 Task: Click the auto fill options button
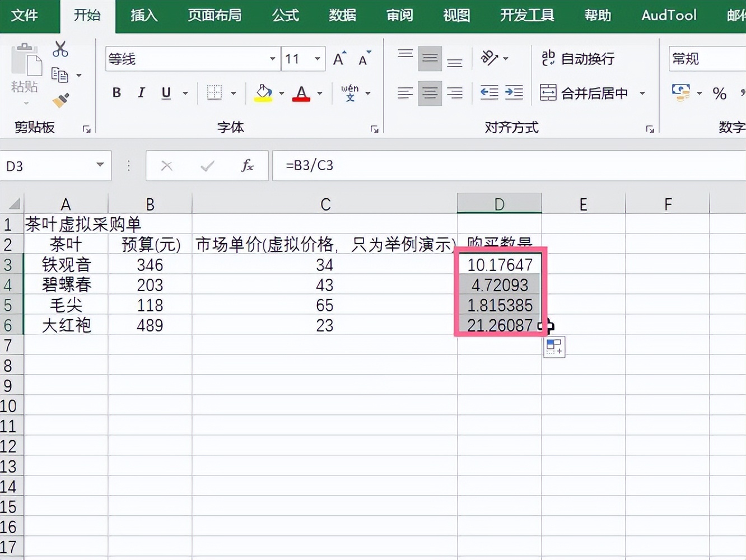pyautogui.click(x=554, y=347)
